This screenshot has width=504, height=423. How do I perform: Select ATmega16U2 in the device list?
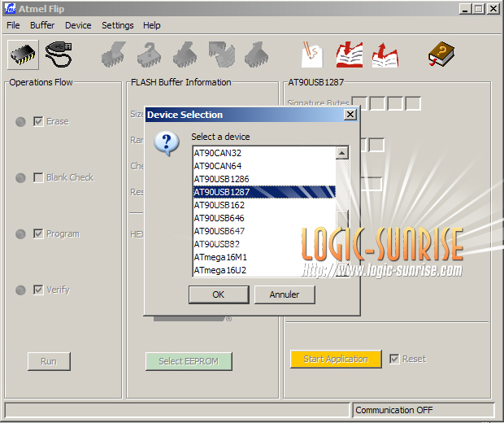pos(264,270)
